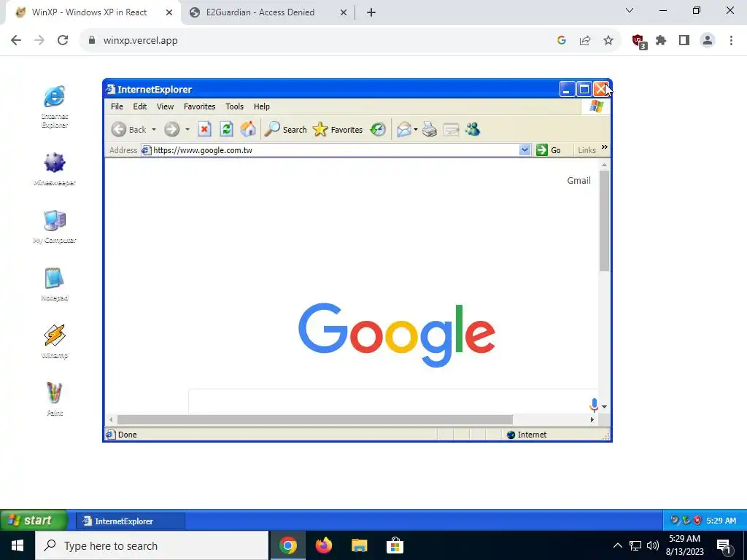This screenshot has height=560, width=747.
Task: Open uBlock Origin extension icon
Action: pyautogui.click(x=639, y=42)
